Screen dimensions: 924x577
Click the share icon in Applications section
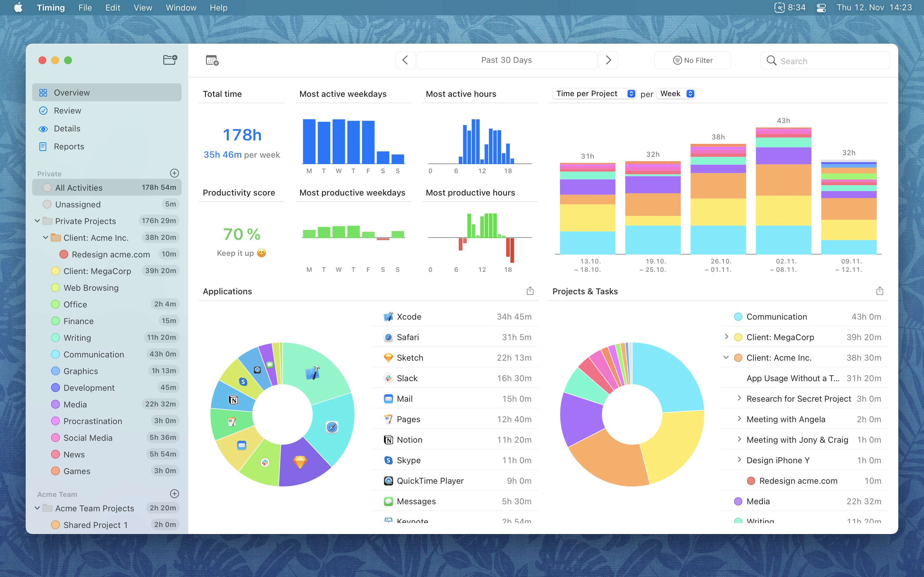tap(530, 291)
